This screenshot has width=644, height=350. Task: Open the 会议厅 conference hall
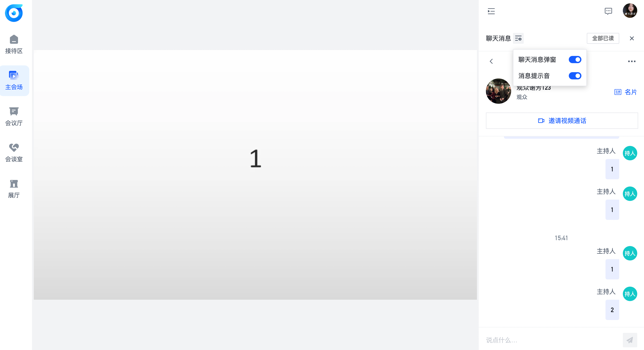click(14, 116)
